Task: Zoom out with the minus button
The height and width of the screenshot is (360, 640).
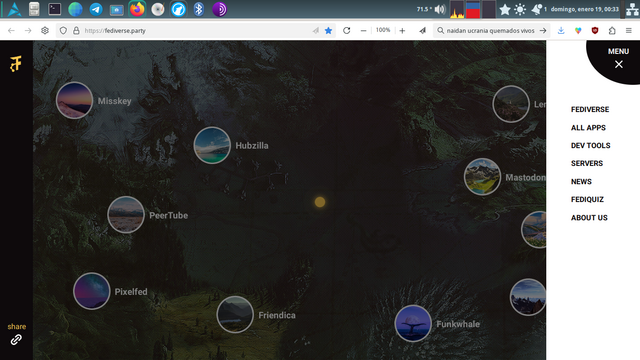Action: 363,31
